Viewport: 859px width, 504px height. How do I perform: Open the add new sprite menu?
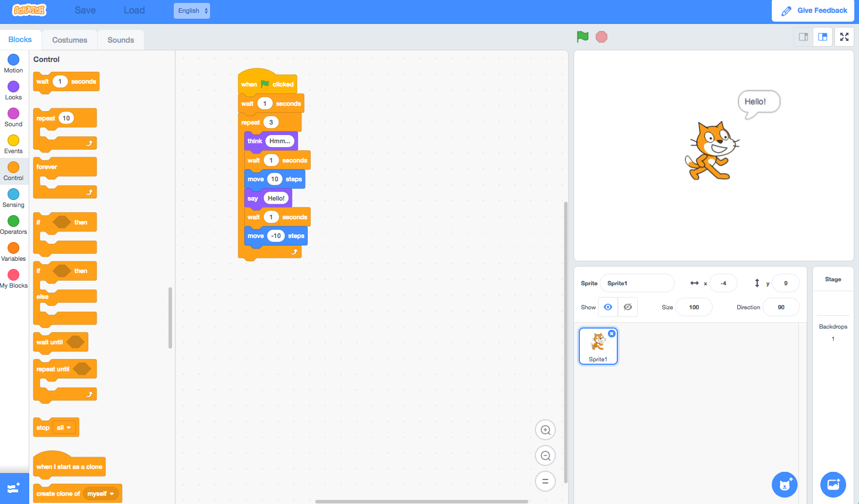[x=784, y=484]
